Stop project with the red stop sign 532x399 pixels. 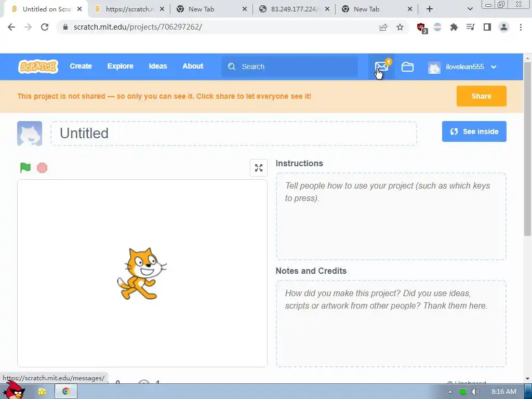tap(42, 168)
